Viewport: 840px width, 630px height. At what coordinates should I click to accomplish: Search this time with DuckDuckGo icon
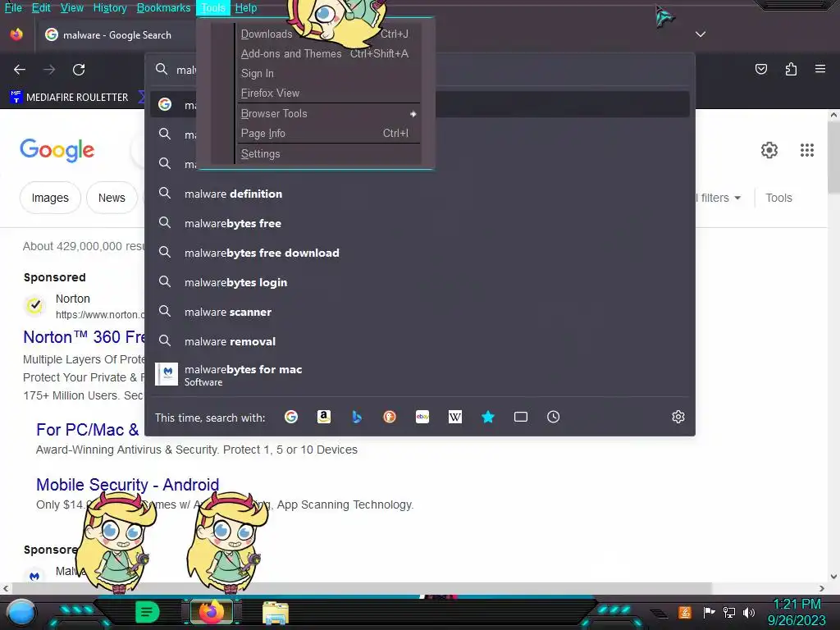pos(390,417)
